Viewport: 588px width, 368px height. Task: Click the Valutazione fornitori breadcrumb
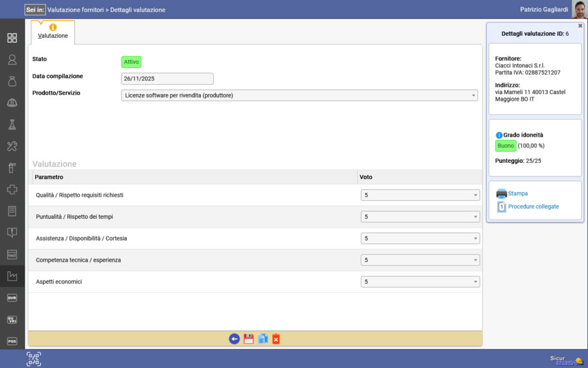click(x=76, y=10)
